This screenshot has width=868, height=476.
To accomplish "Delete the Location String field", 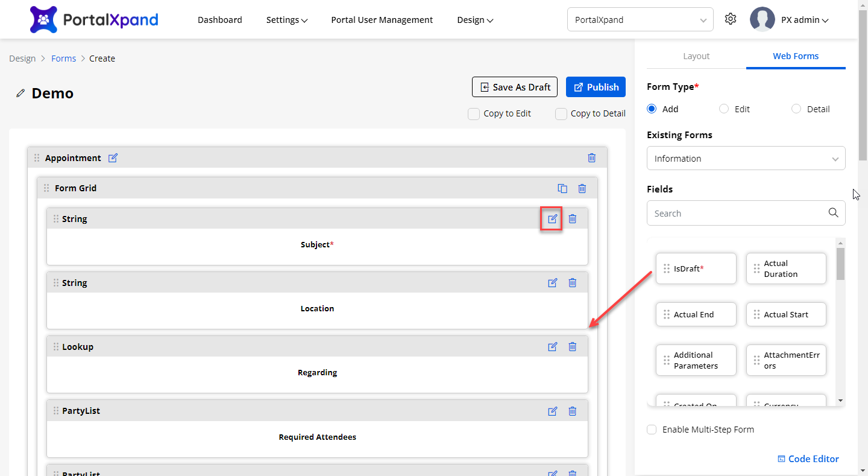I will tap(573, 283).
